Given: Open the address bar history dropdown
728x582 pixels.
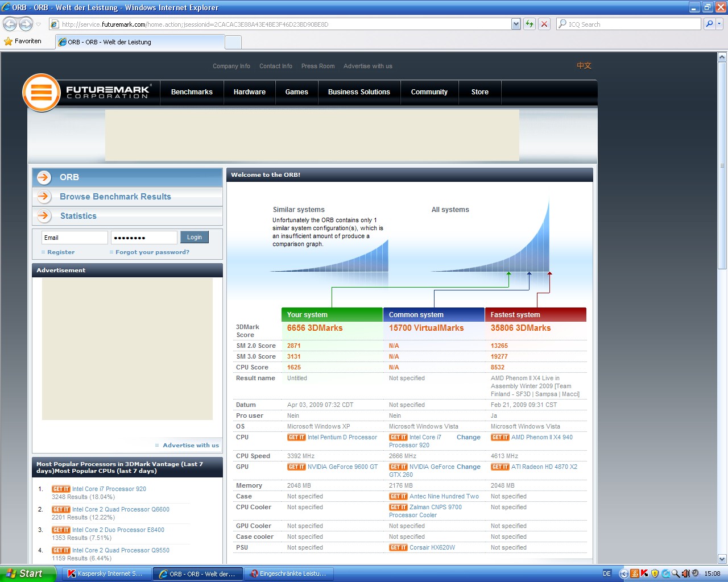Looking at the screenshot, I should (516, 24).
